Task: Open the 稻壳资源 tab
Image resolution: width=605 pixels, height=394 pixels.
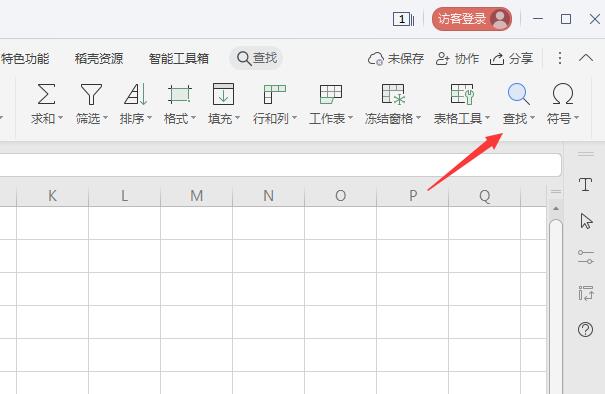Action: [x=99, y=59]
